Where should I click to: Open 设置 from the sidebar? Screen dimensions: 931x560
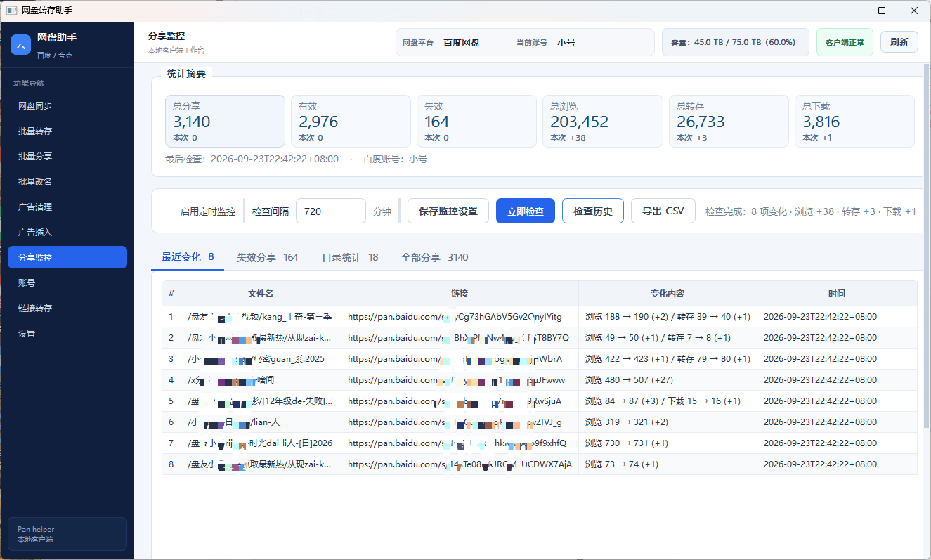tap(67, 334)
